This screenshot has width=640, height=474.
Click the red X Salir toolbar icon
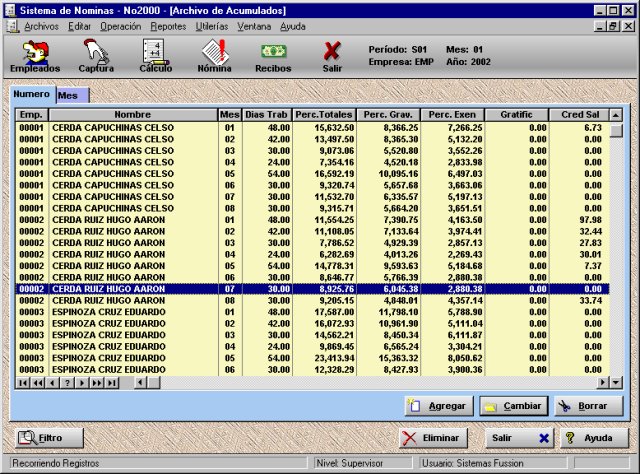(x=332, y=55)
